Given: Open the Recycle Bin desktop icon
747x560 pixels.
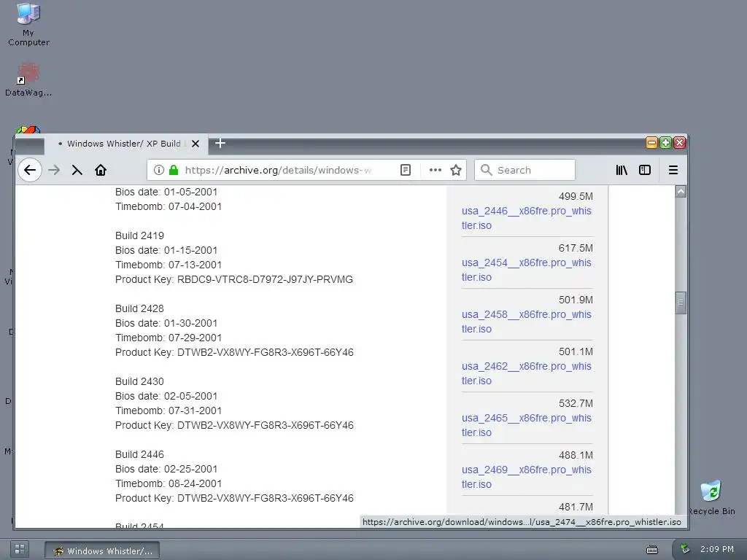Looking at the screenshot, I should [x=712, y=498].
